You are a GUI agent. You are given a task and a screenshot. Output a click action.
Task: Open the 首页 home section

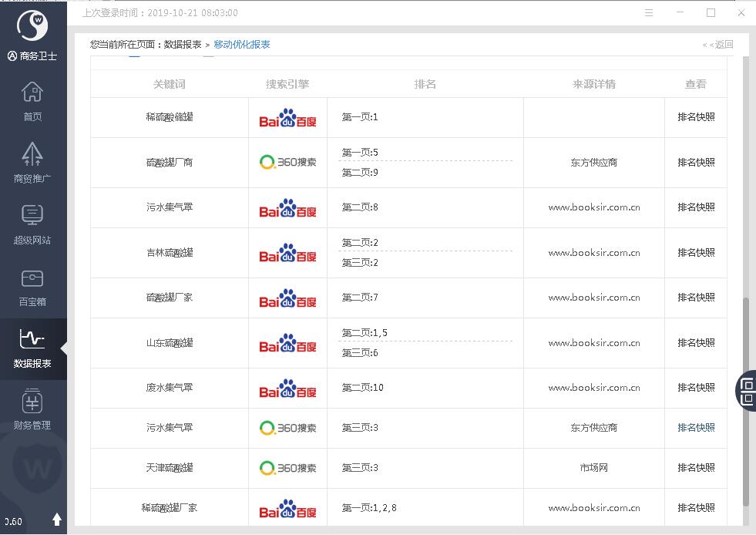coord(32,101)
